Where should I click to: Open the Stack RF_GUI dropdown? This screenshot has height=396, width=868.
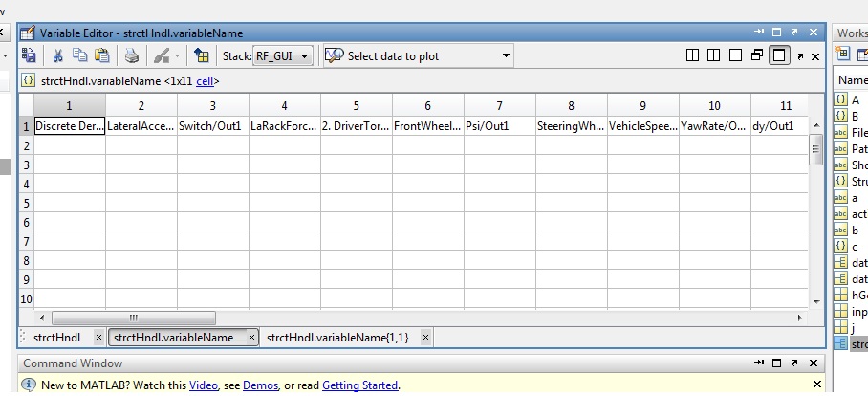tap(283, 56)
